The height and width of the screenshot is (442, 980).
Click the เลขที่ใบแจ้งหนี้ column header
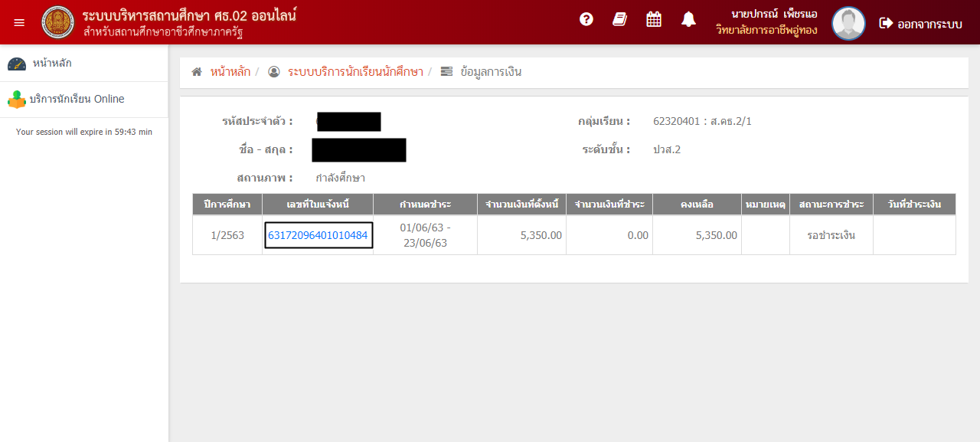click(x=318, y=205)
